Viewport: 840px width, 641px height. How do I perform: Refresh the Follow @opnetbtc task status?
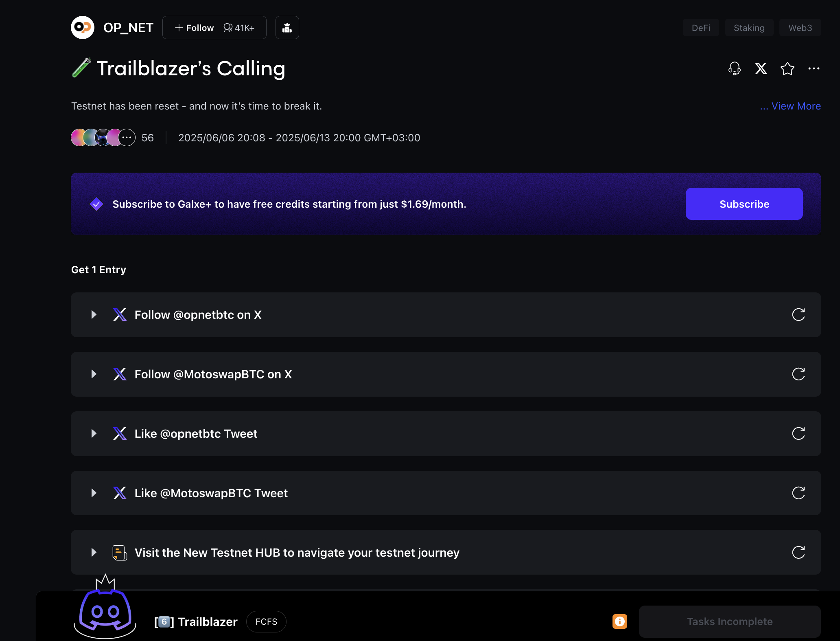pyautogui.click(x=798, y=314)
